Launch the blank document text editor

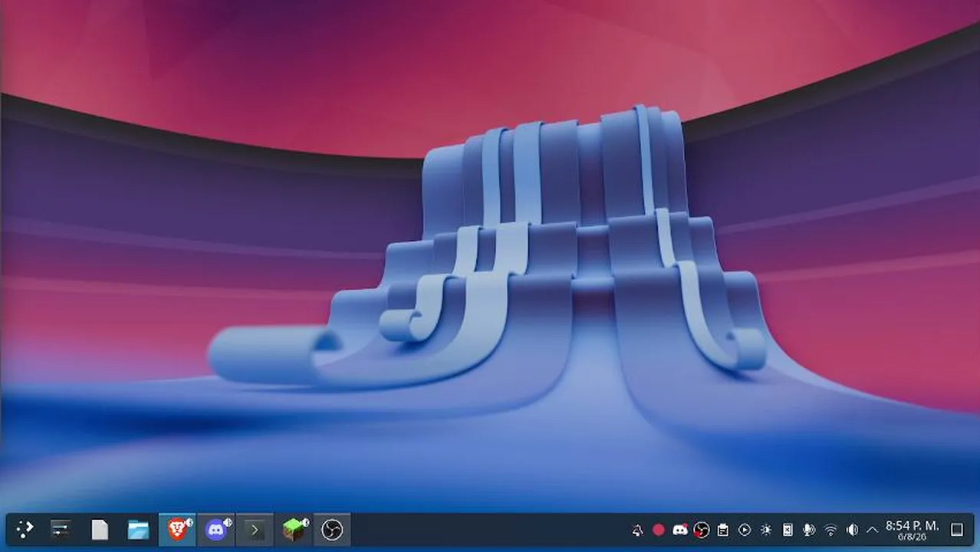pos(100,530)
